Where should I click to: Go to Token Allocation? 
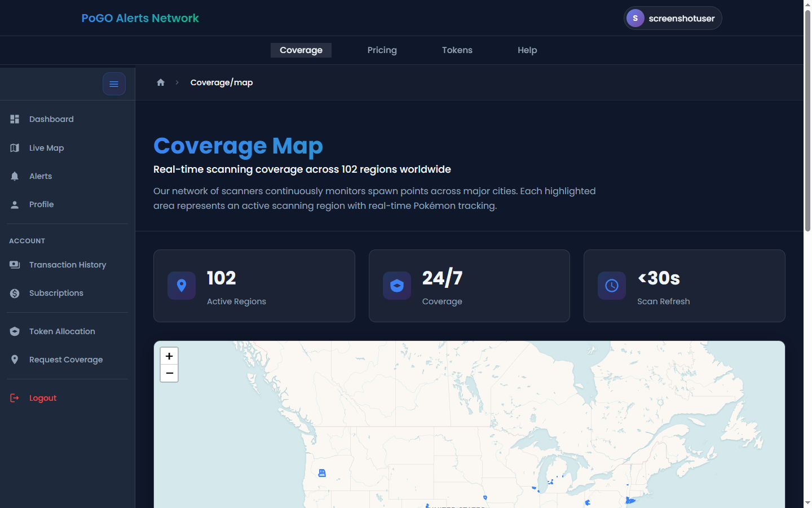[x=68, y=331]
